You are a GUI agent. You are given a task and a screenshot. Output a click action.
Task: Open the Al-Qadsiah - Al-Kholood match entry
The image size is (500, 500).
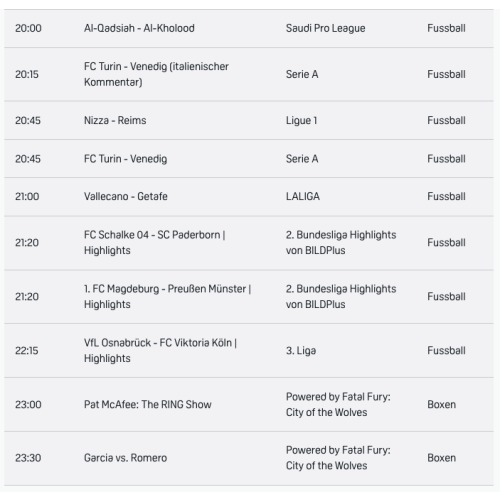point(249,28)
